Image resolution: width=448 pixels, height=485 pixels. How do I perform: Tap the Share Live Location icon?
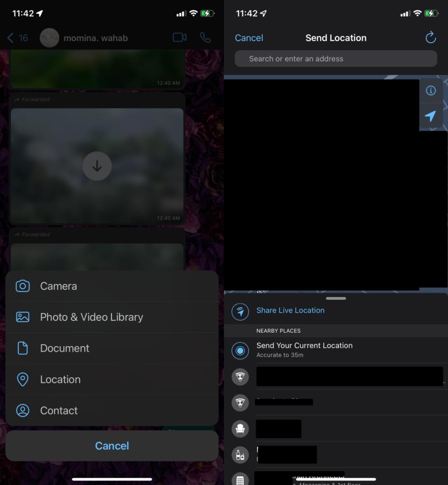(240, 312)
